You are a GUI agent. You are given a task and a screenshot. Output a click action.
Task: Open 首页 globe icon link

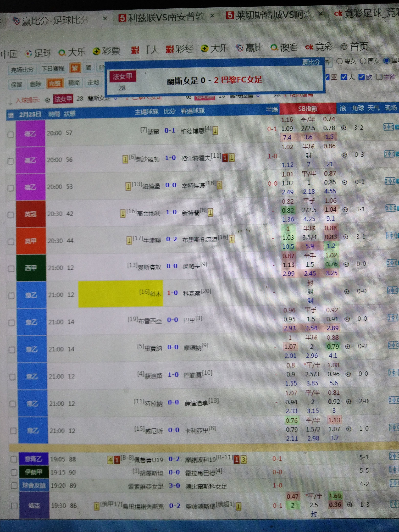[344, 47]
